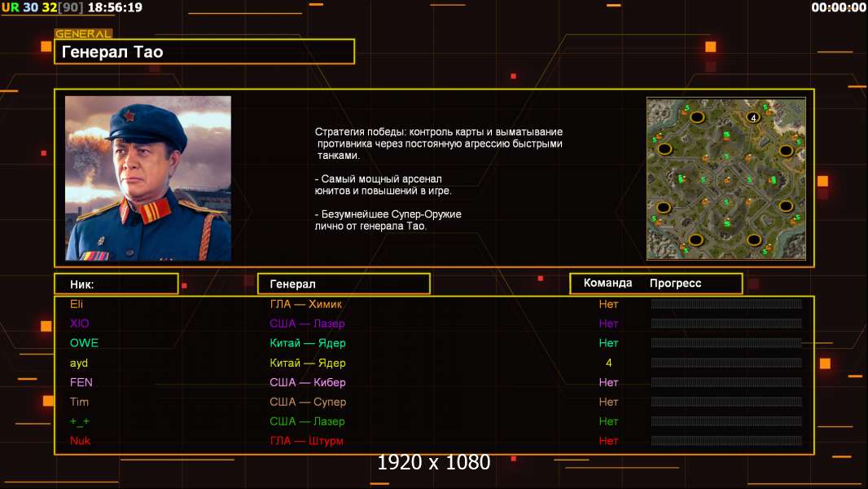Select the "Прогресс" column heading
The image size is (868, 489).
point(675,284)
